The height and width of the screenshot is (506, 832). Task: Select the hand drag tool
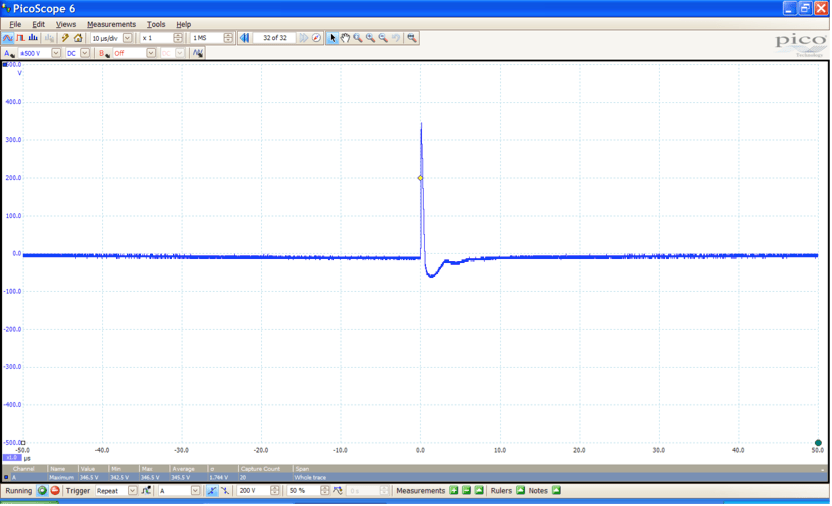[345, 38]
